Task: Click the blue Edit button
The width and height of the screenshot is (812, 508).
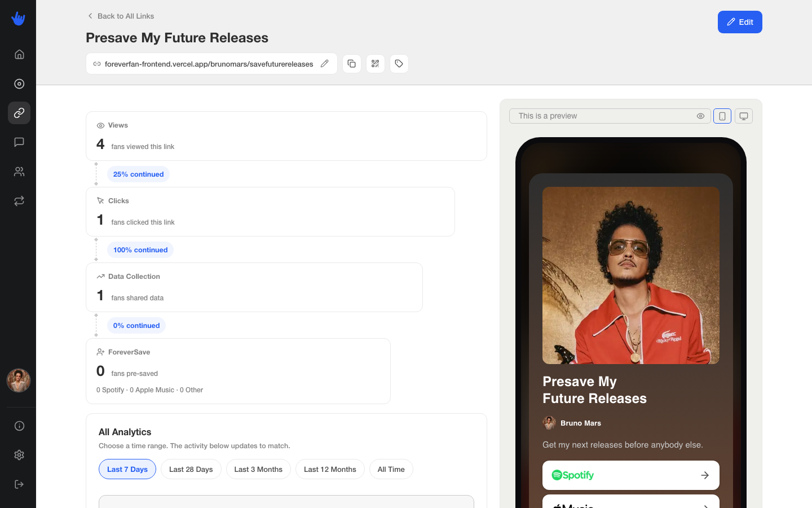Action: (740, 22)
